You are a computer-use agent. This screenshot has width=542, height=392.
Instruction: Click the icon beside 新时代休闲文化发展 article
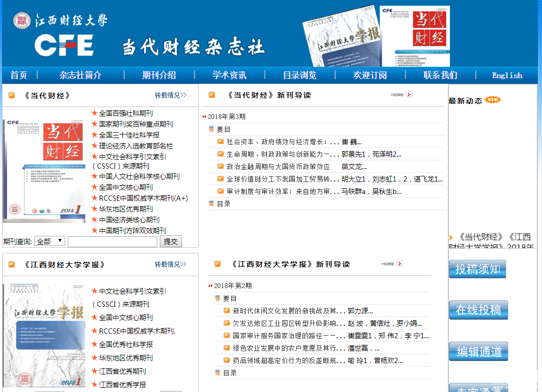click(x=227, y=310)
